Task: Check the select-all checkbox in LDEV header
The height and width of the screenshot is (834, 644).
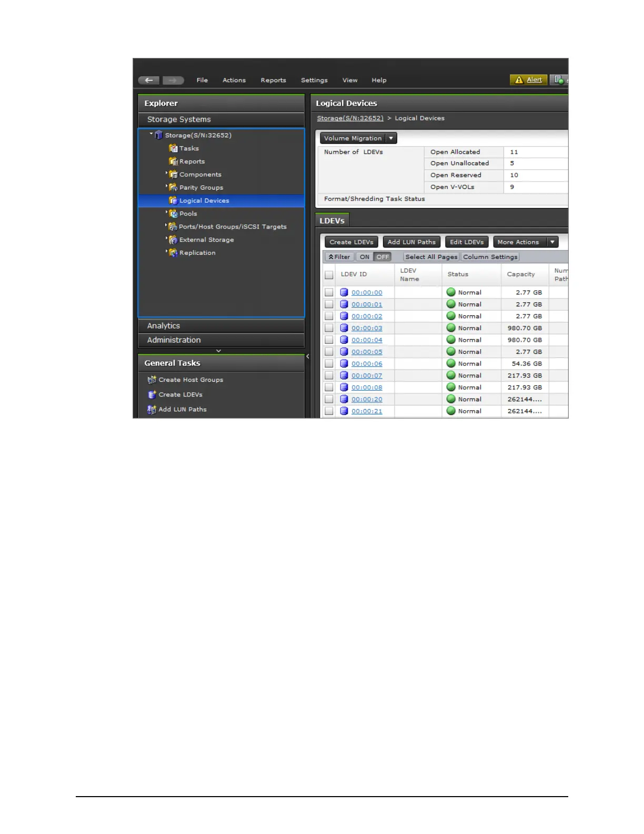Action: [329, 275]
